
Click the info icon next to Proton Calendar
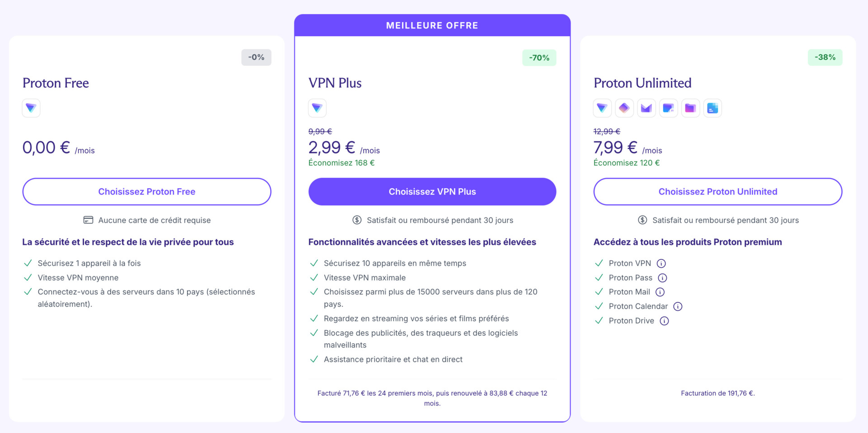[678, 306]
